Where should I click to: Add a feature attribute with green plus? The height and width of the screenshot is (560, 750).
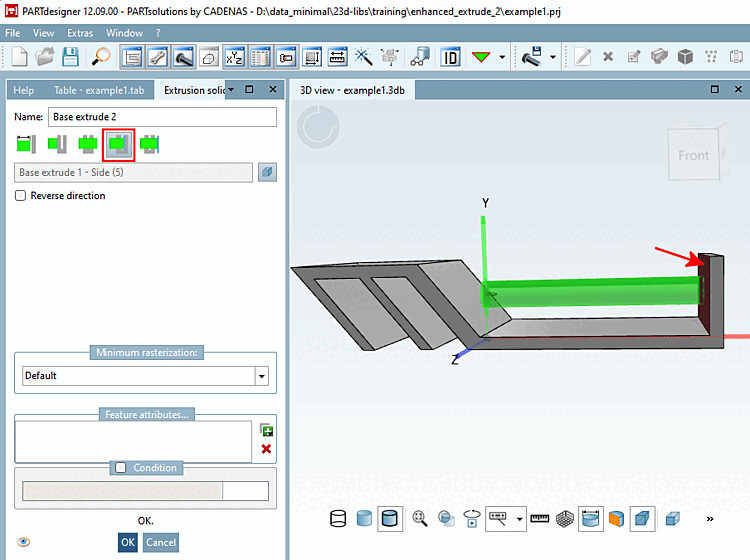point(267,430)
